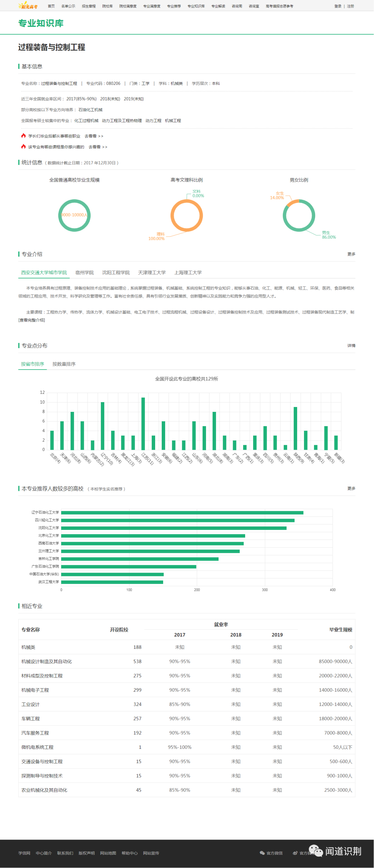Click 更多 next to 专业介绍

point(351,254)
